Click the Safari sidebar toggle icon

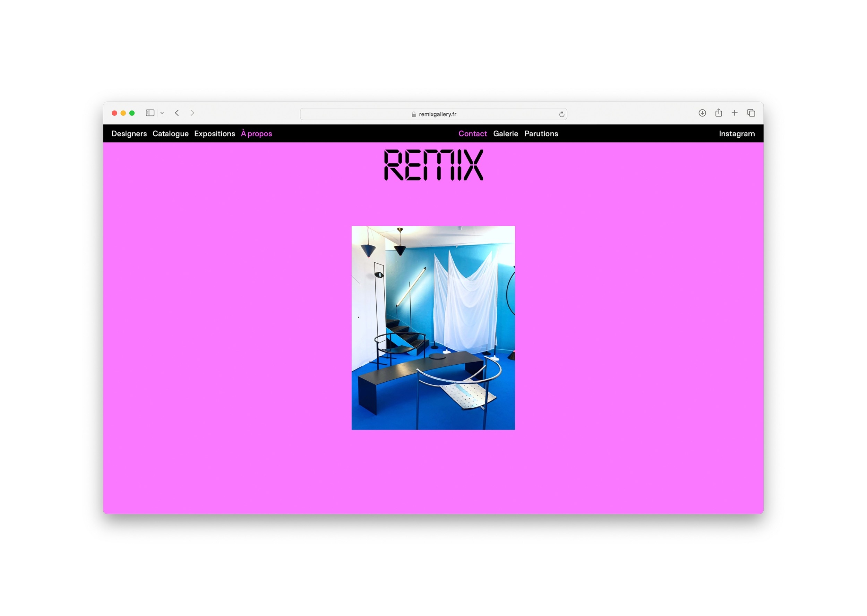150,113
